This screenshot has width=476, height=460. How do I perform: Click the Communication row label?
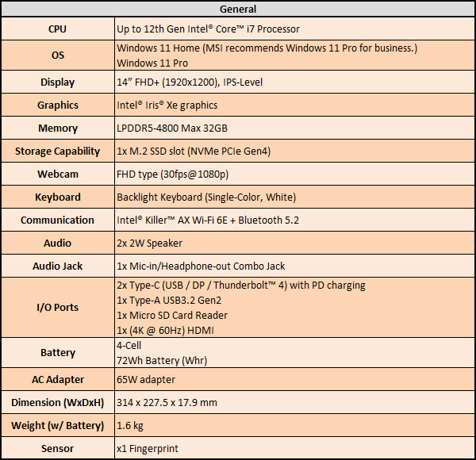point(57,220)
